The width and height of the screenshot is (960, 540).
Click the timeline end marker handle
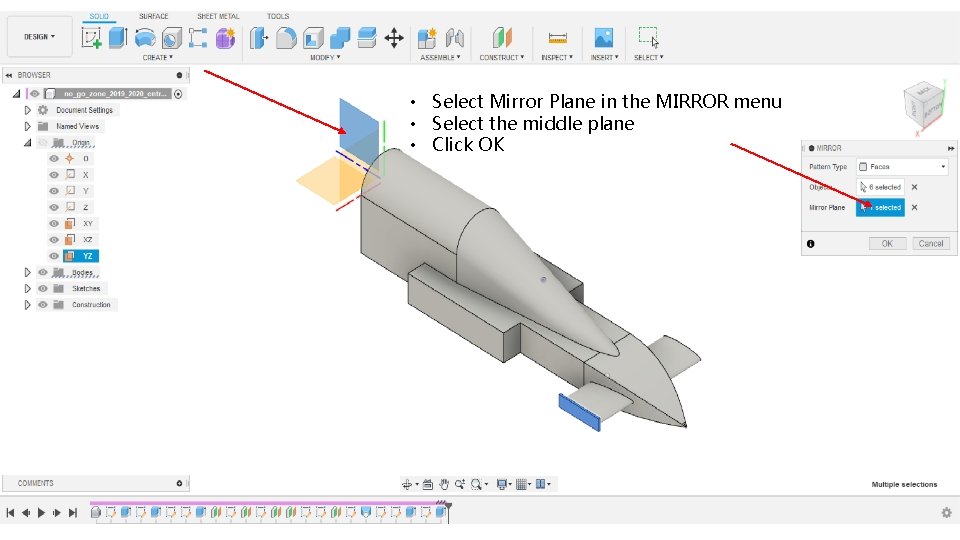(x=448, y=506)
